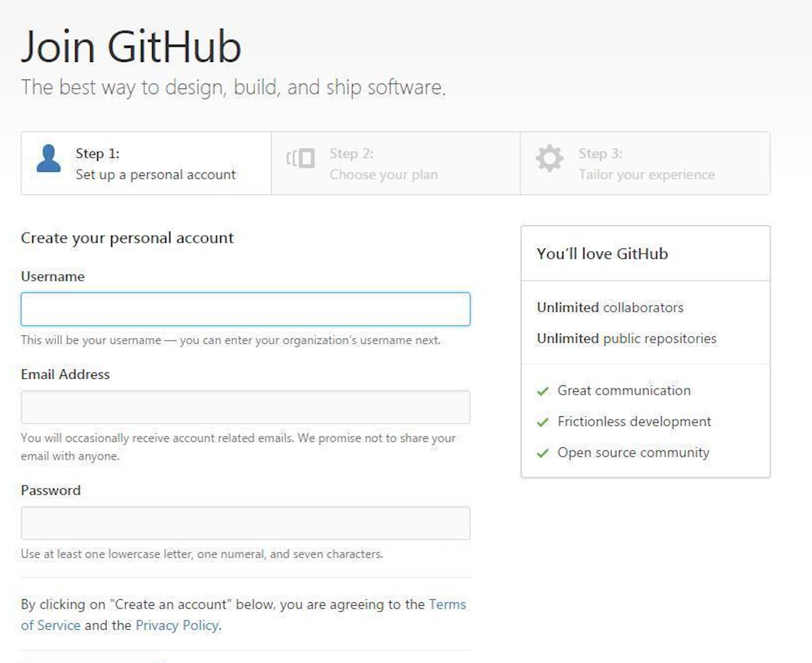Open the Privacy Policy link

tap(176, 625)
